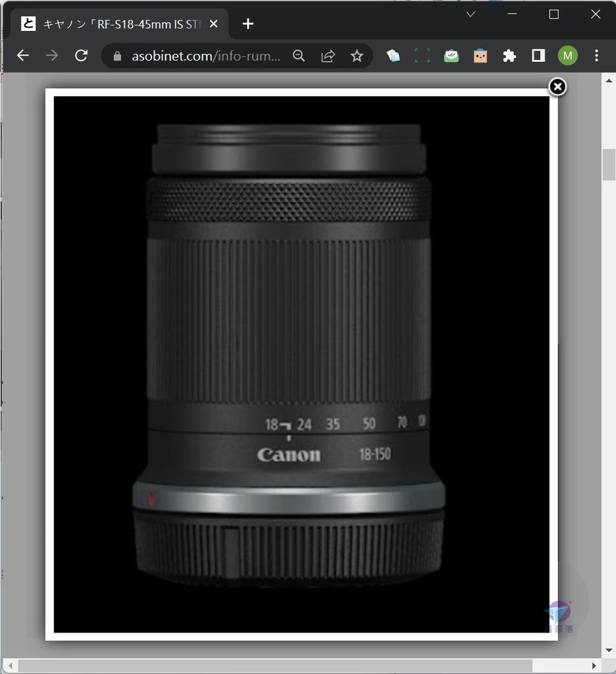This screenshot has height=674, width=616.
Task: Open the zoom magnifier in address bar
Action: coord(299,56)
